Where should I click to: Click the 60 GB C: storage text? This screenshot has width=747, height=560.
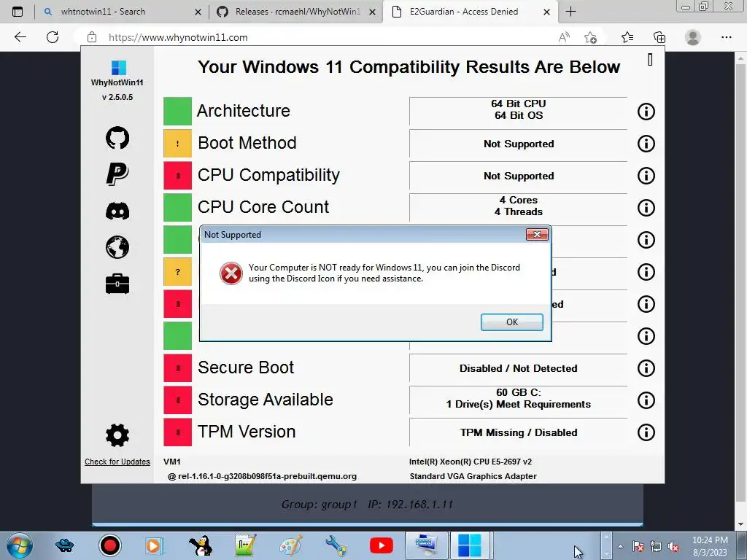pos(519,392)
